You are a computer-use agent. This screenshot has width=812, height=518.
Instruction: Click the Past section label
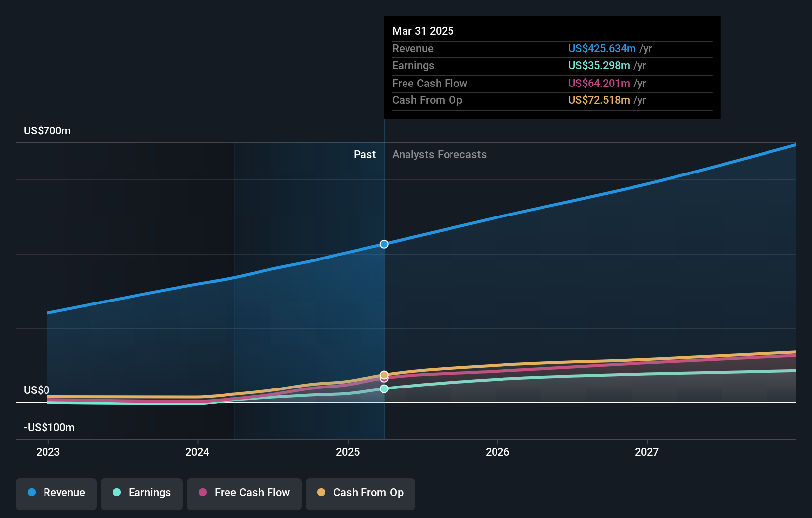[365, 155]
